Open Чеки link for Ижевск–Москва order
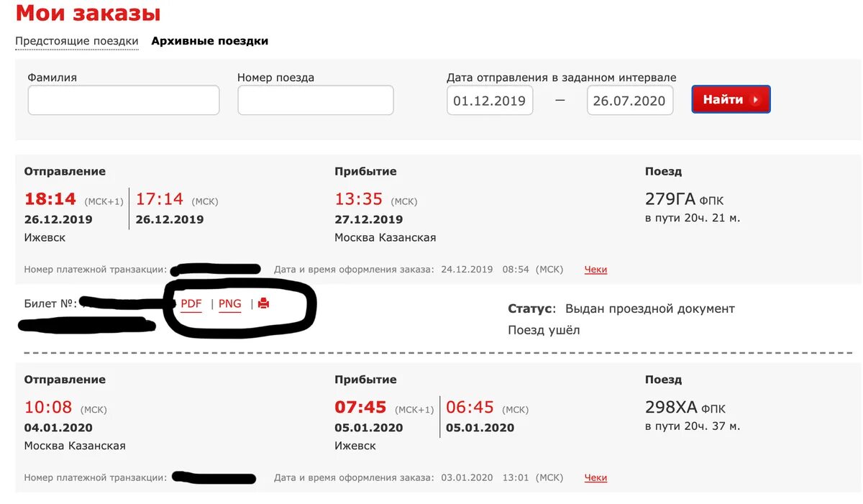The width and height of the screenshot is (863, 504). point(595,270)
